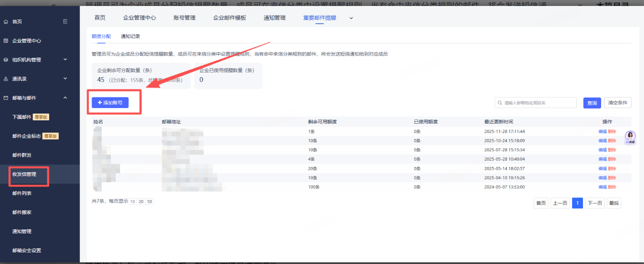
Task: Open the 企业邮件模板 top tab
Action: coord(229,18)
